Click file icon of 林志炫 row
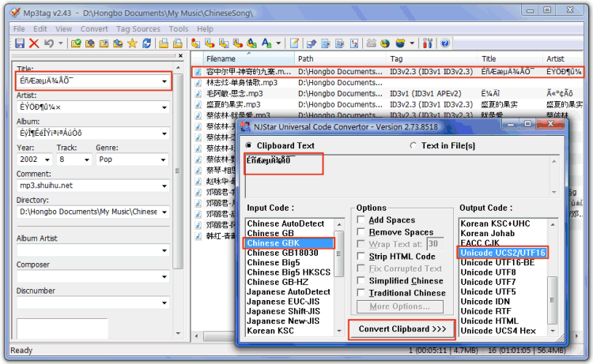Viewport: 593px width, 364px height. pos(198,83)
